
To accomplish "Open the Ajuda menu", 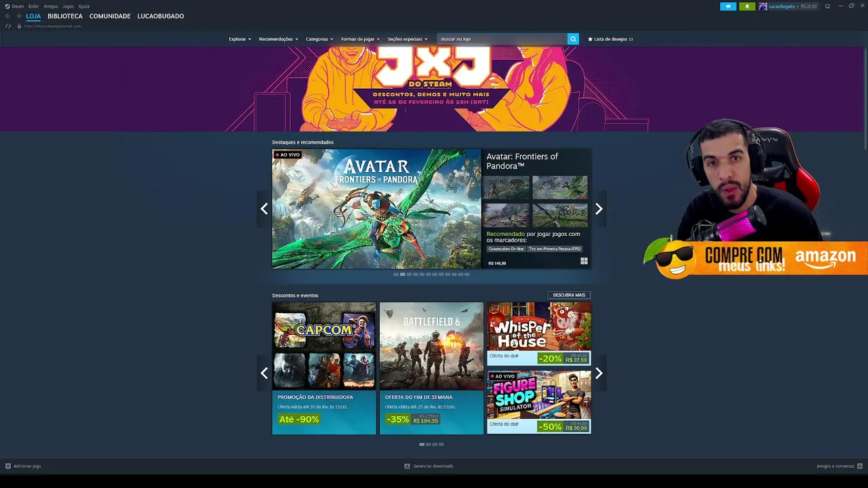I will click(84, 6).
